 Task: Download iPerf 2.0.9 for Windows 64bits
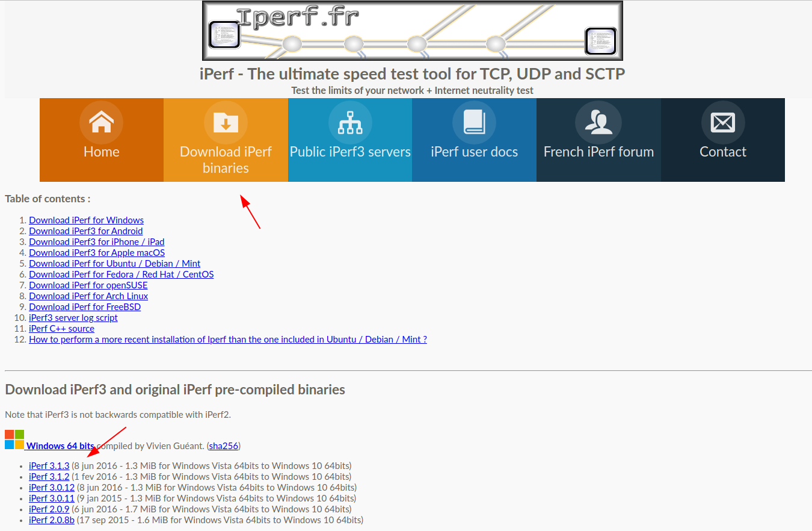coord(49,509)
